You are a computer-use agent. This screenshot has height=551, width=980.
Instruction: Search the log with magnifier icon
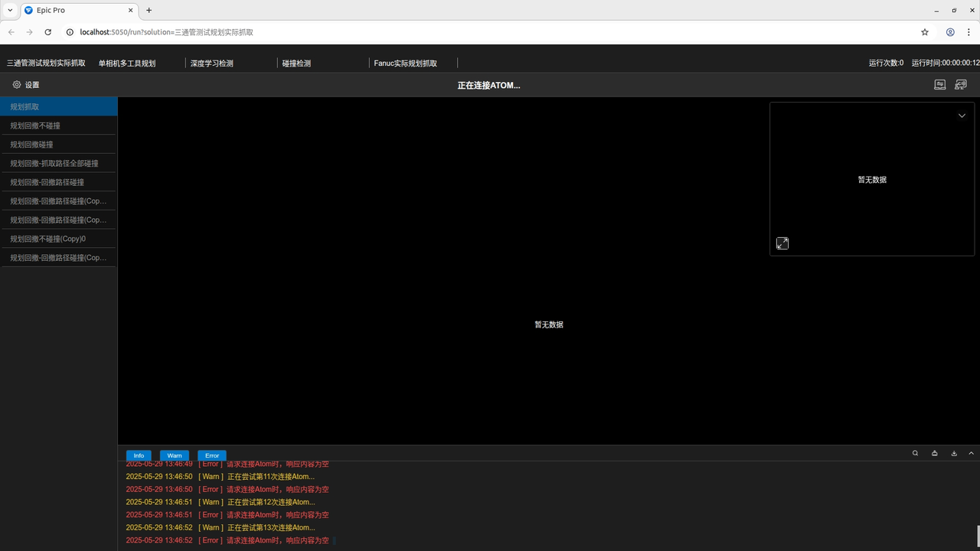tap(915, 453)
